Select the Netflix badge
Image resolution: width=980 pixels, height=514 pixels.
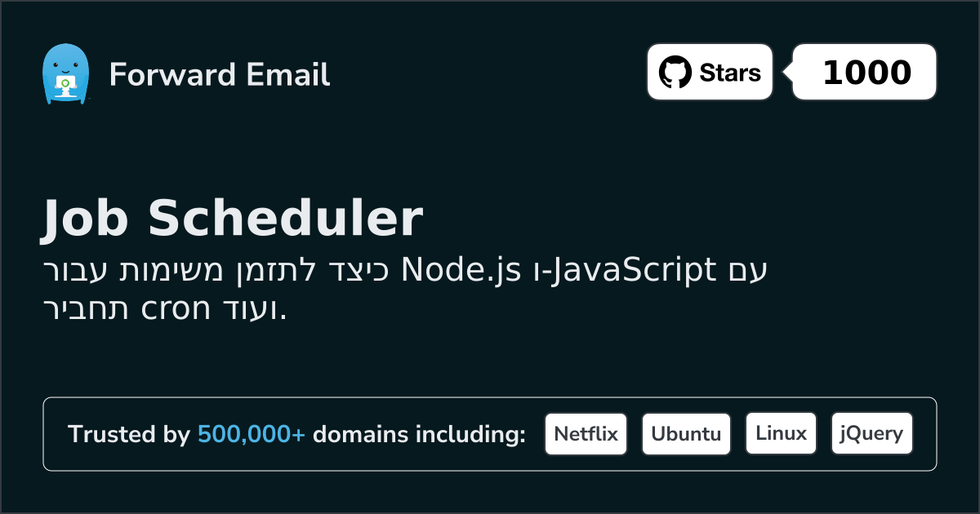coord(586,434)
